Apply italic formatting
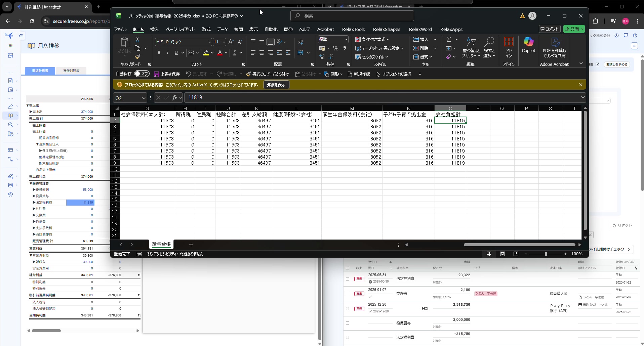The height and width of the screenshot is (346, 644). (x=167, y=53)
